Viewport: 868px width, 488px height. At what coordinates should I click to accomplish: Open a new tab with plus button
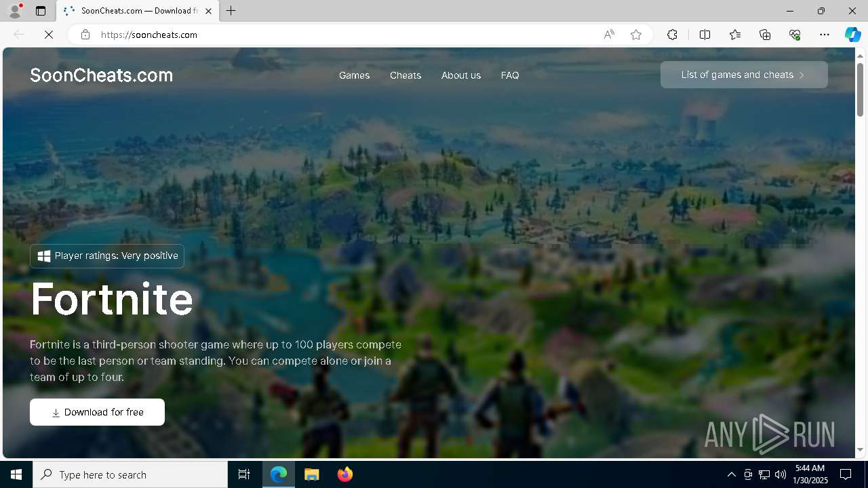(231, 11)
